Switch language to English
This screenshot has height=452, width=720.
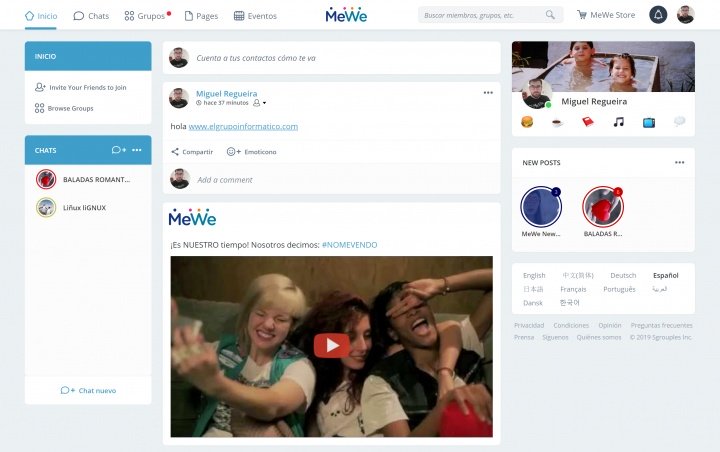coord(534,276)
